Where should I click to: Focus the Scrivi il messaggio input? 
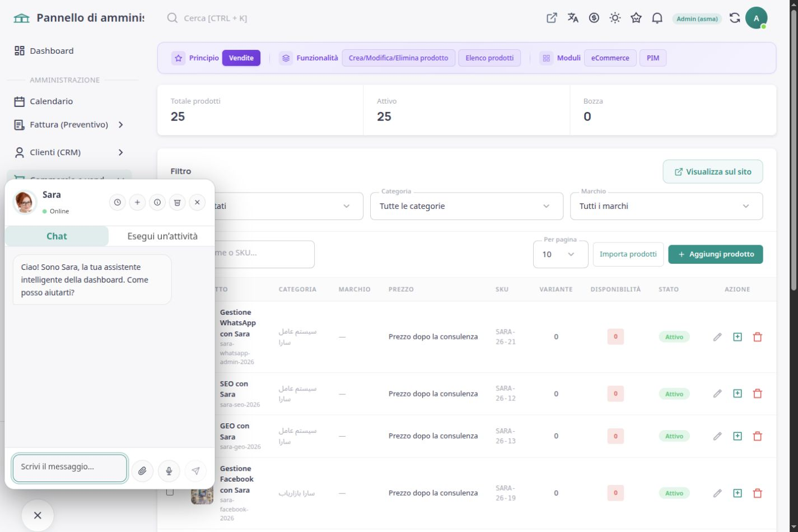point(70,468)
